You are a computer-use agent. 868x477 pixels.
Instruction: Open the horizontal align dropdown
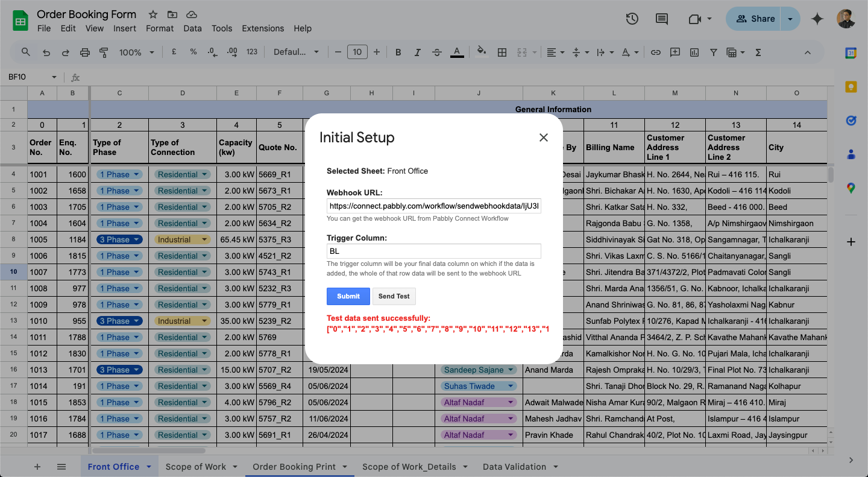555,52
